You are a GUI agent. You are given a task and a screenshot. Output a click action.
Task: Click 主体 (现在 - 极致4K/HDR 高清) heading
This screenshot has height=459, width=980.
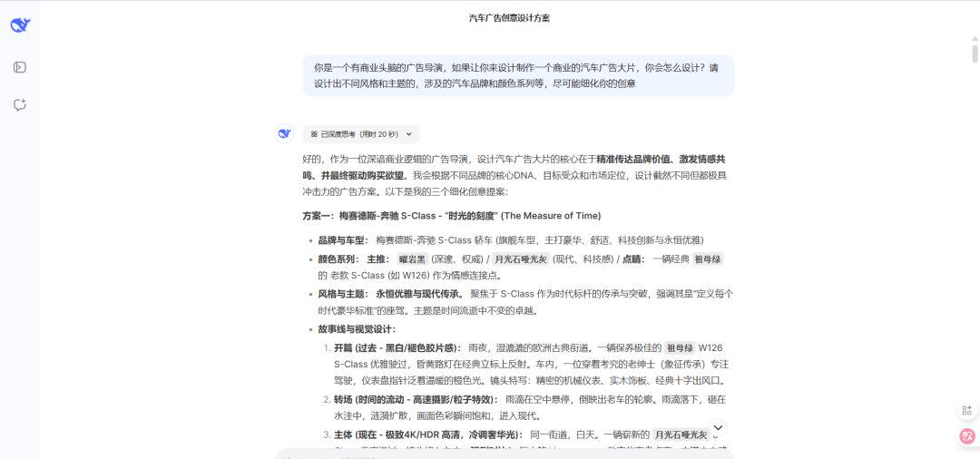coord(428,435)
